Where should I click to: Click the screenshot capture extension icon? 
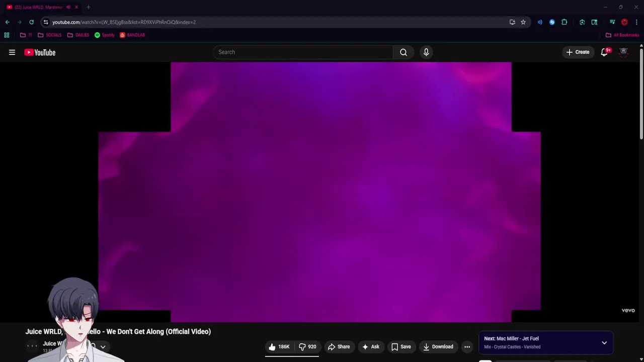(x=582, y=22)
